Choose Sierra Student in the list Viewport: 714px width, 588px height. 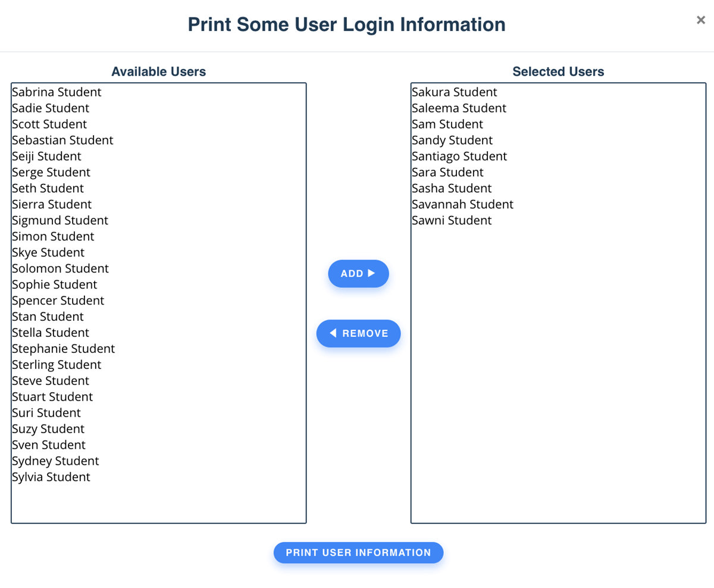(x=158, y=205)
